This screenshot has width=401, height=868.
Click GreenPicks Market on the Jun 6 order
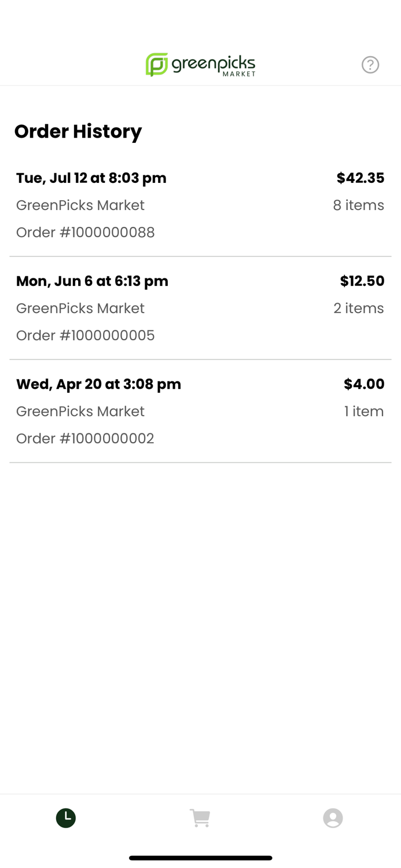[80, 308]
